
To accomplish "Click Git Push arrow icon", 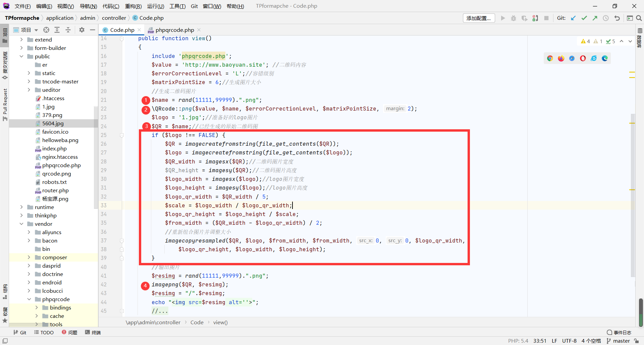I will (595, 18).
